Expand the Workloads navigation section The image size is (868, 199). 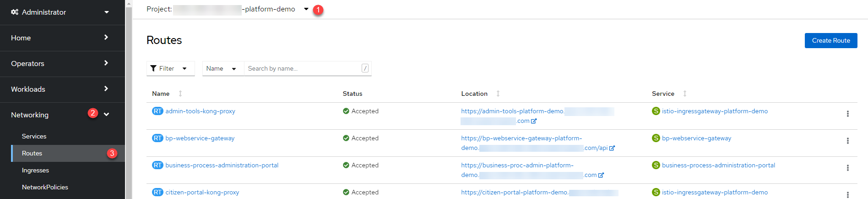click(62, 89)
